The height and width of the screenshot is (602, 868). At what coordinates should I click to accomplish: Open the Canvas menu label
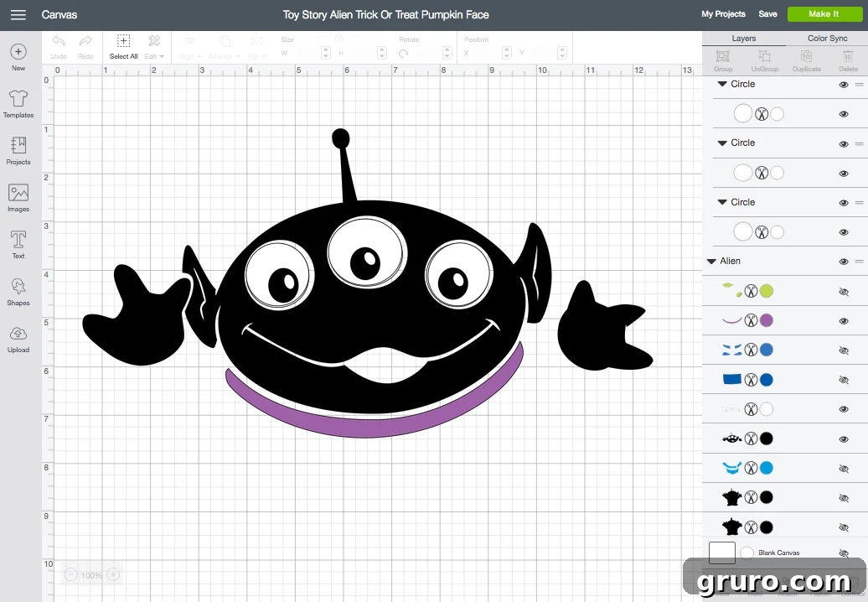[59, 15]
